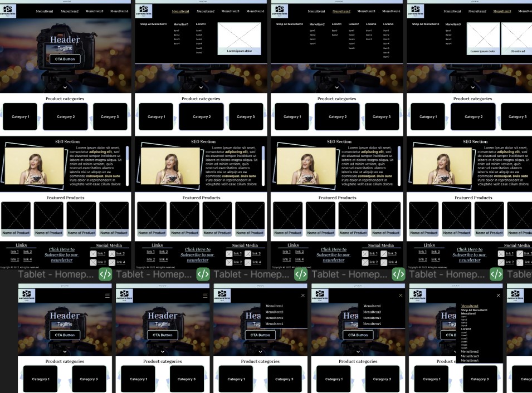This screenshot has width=532, height=393.
Task: Click first featured product image in first desktop frame
Action: (16, 215)
